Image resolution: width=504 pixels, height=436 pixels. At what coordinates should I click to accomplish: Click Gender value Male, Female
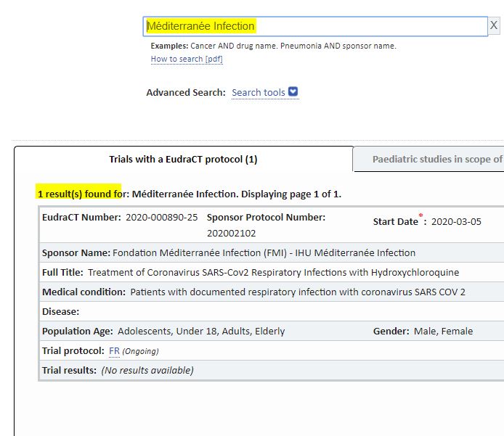coord(443,332)
